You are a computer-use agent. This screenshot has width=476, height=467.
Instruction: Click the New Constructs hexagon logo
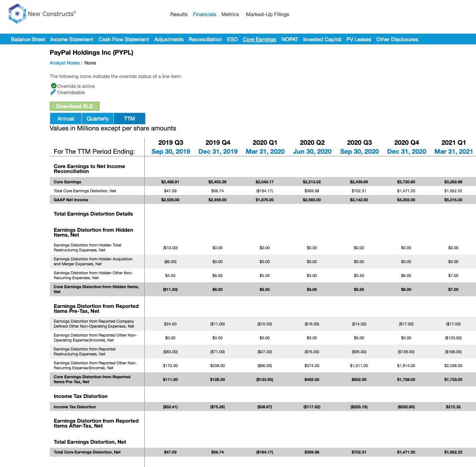[x=17, y=13]
